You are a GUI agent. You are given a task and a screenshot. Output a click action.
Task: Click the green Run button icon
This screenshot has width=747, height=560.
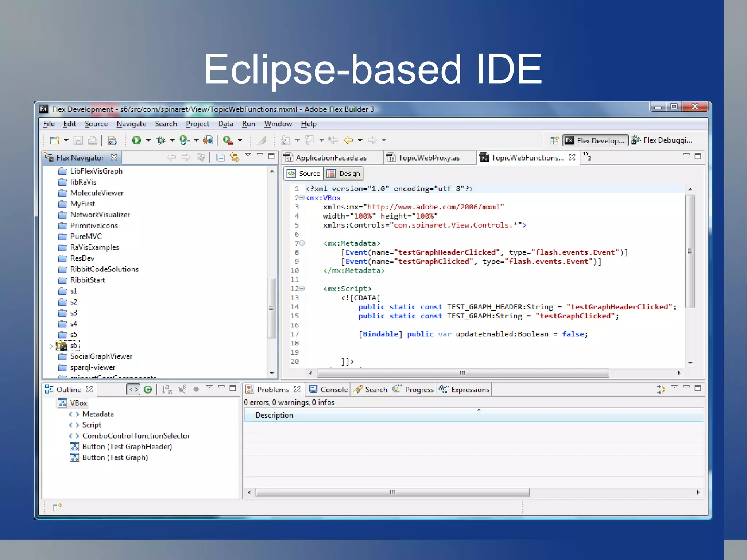tap(136, 140)
